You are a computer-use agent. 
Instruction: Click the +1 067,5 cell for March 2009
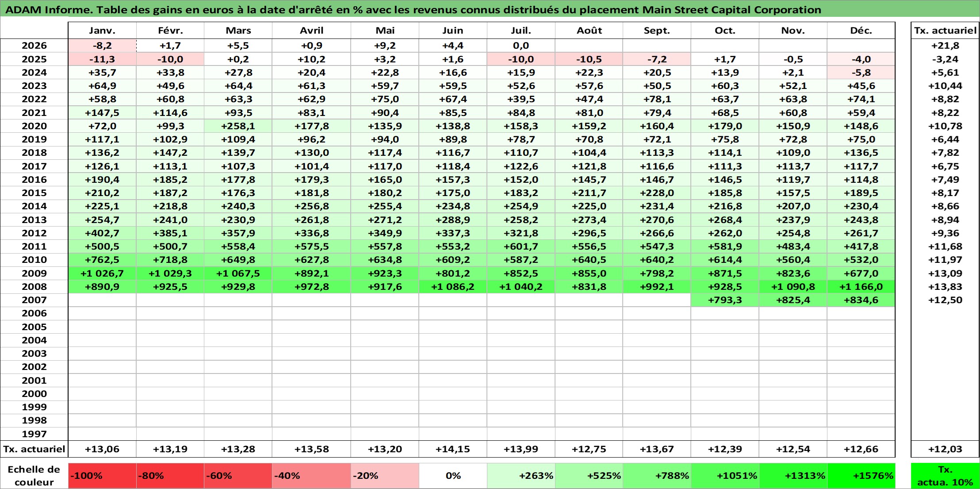[x=238, y=273]
